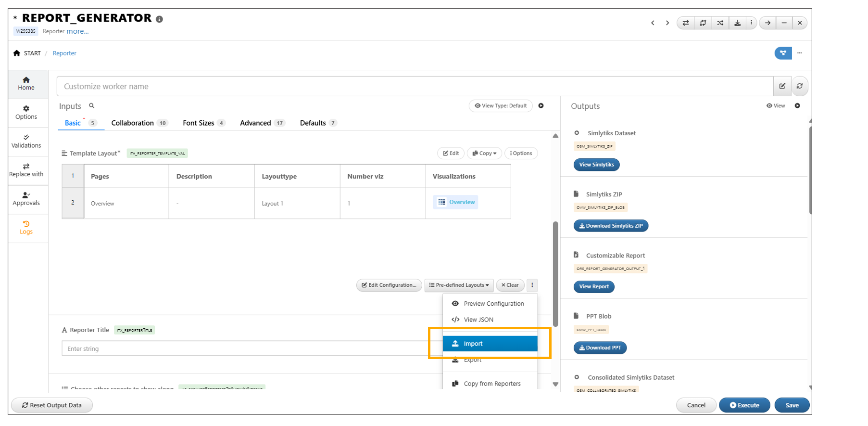The width and height of the screenshot is (868, 426).
Task: Expand the Copy dropdown for Template Layout
Action: [x=484, y=154]
